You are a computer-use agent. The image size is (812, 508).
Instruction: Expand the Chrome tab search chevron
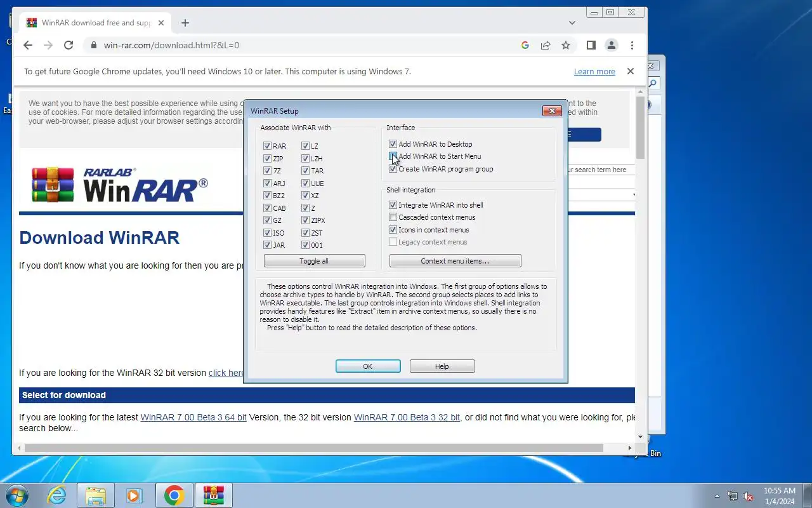572,23
